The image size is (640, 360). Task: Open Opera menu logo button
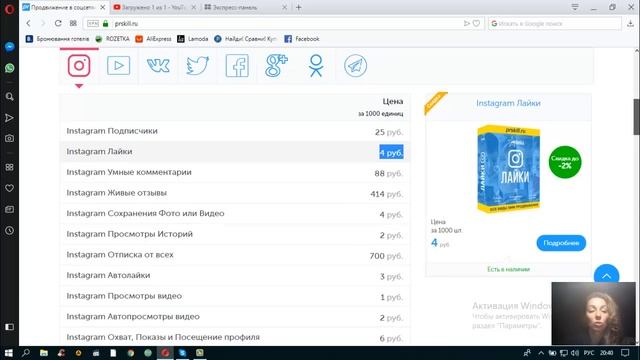tap(9, 9)
